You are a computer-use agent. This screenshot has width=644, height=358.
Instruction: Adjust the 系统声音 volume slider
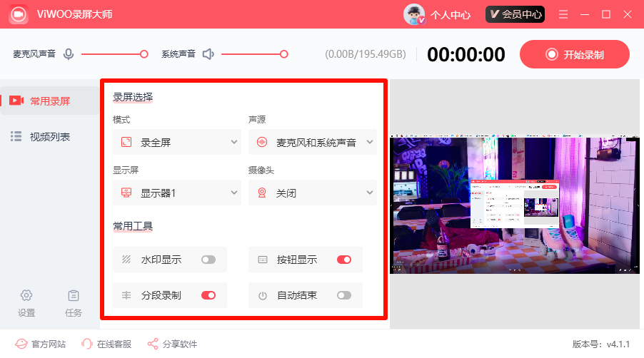[255, 54]
